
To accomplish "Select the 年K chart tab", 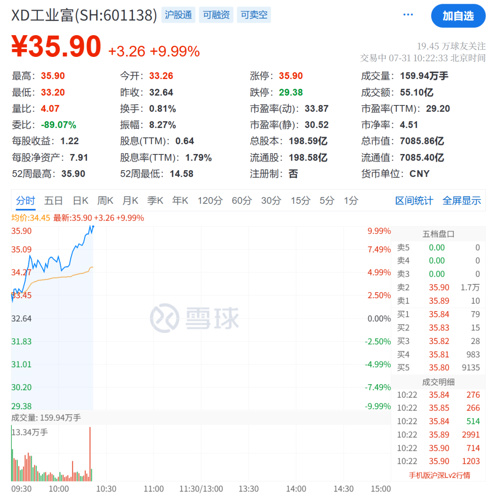I will 180,201.
